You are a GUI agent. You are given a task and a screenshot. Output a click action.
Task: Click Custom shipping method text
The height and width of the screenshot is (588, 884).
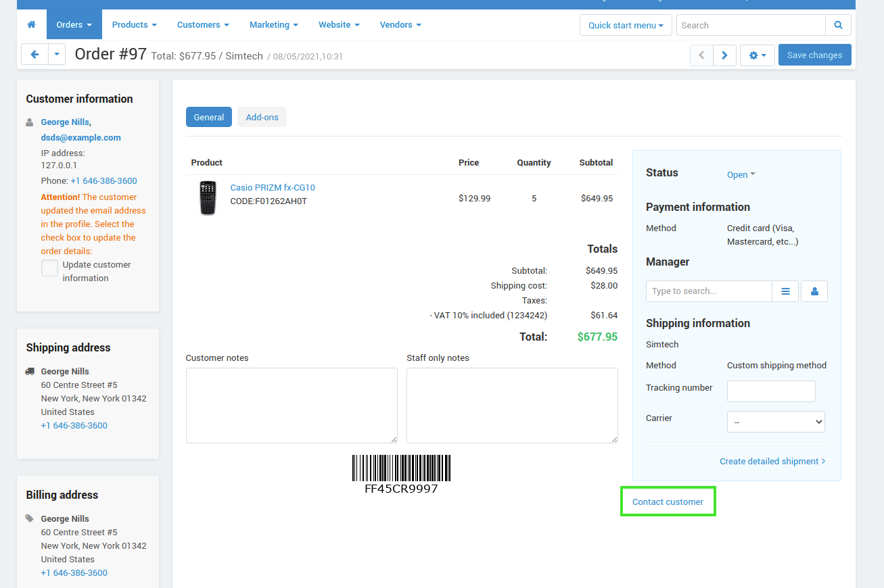point(776,366)
